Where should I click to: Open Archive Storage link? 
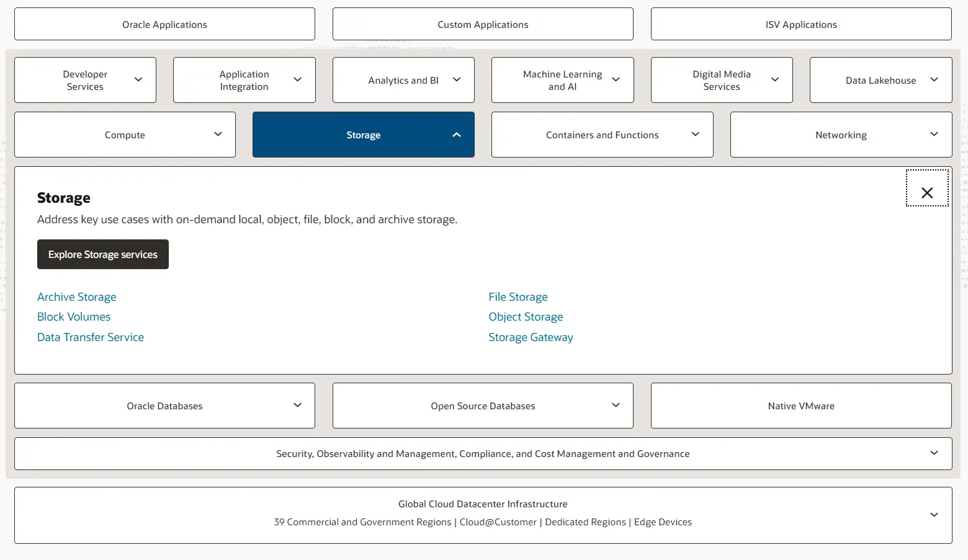coord(77,297)
